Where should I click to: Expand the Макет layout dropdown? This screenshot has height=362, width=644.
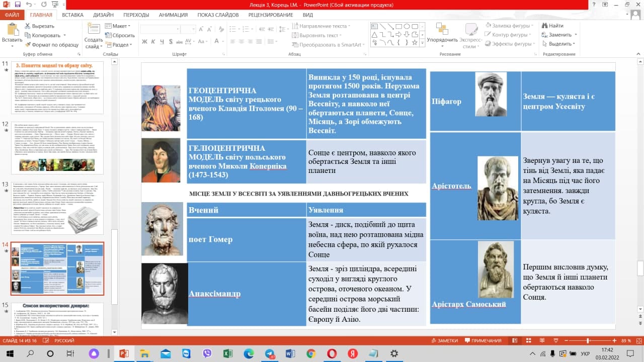[118, 26]
